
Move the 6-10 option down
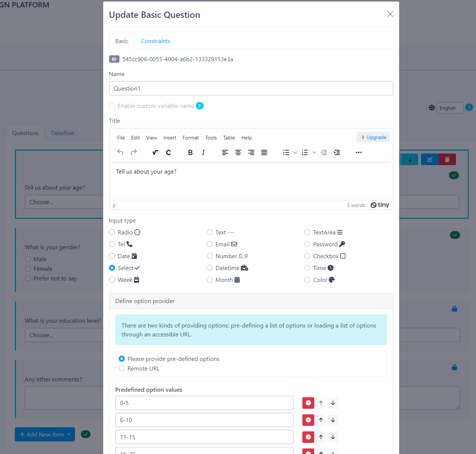tap(333, 420)
